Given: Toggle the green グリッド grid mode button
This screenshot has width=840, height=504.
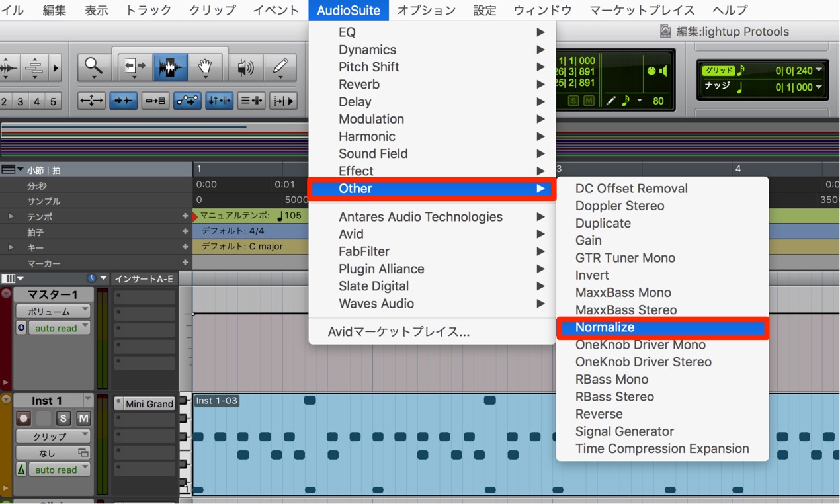Looking at the screenshot, I should tap(718, 71).
